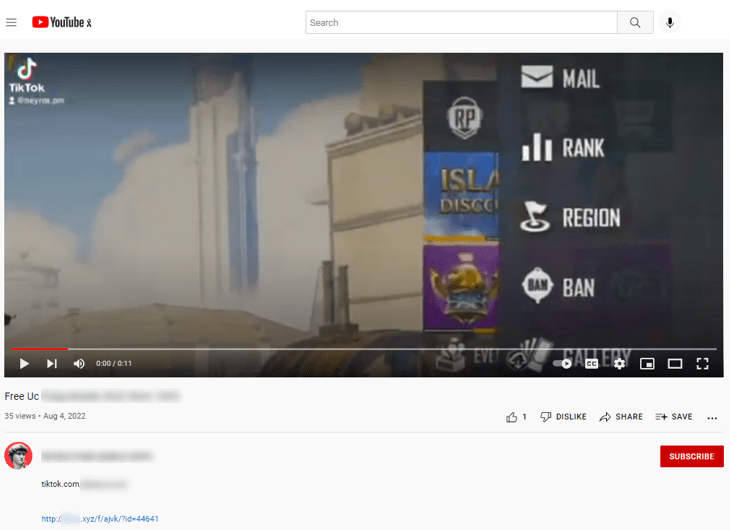This screenshot has height=530, width=730.
Task: Click the search magnifier button
Action: click(635, 22)
